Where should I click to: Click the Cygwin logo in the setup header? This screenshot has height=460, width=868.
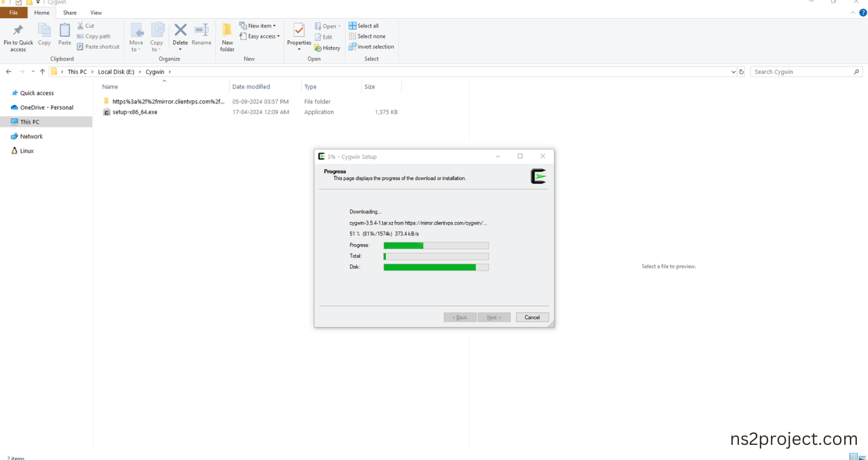click(538, 176)
